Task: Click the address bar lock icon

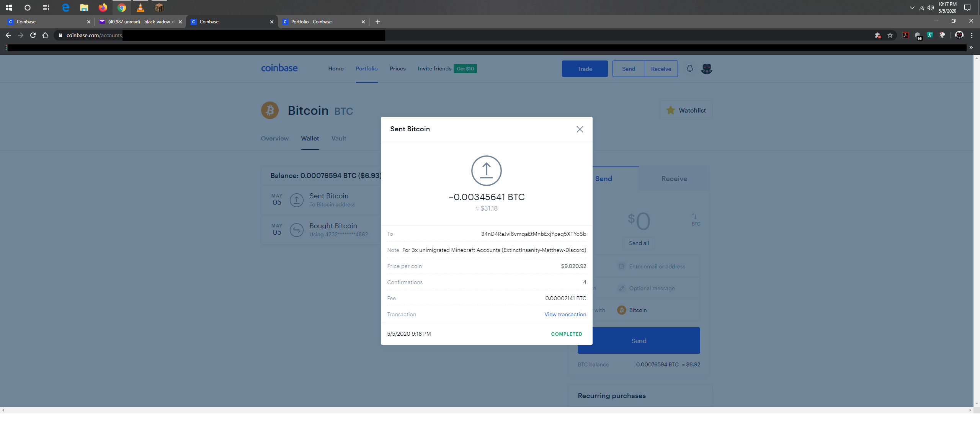Action: 60,35
